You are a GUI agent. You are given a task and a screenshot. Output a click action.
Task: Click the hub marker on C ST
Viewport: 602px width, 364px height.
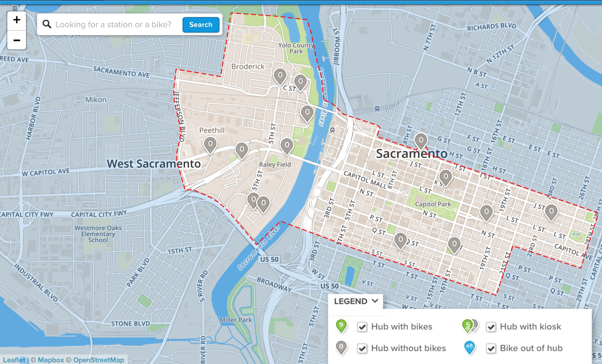[x=300, y=82]
